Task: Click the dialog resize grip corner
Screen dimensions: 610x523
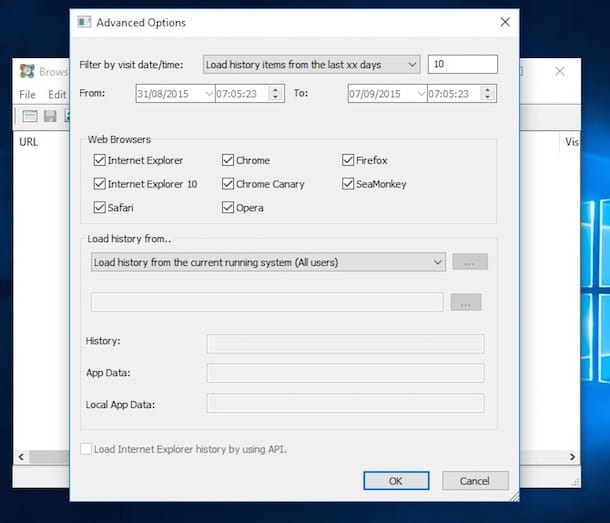Action: [x=514, y=496]
